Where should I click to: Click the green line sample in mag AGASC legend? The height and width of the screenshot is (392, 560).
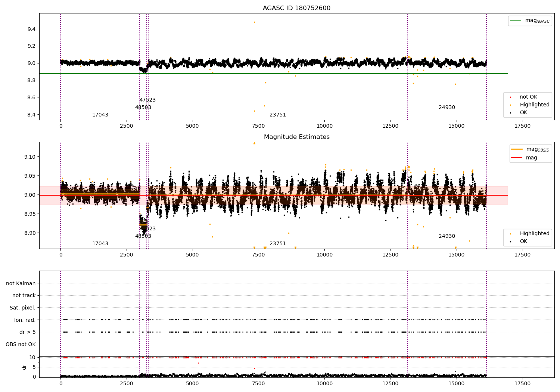[x=516, y=20]
